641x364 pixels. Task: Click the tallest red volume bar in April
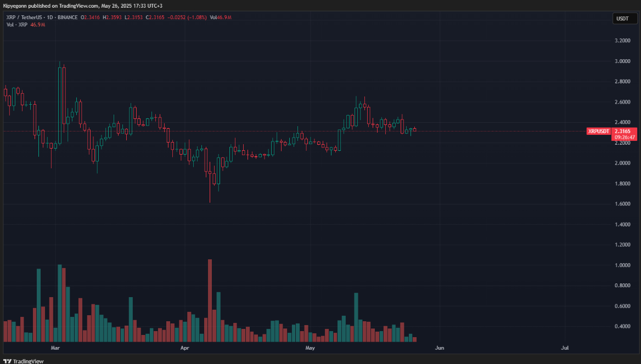click(x=210, y=300)
